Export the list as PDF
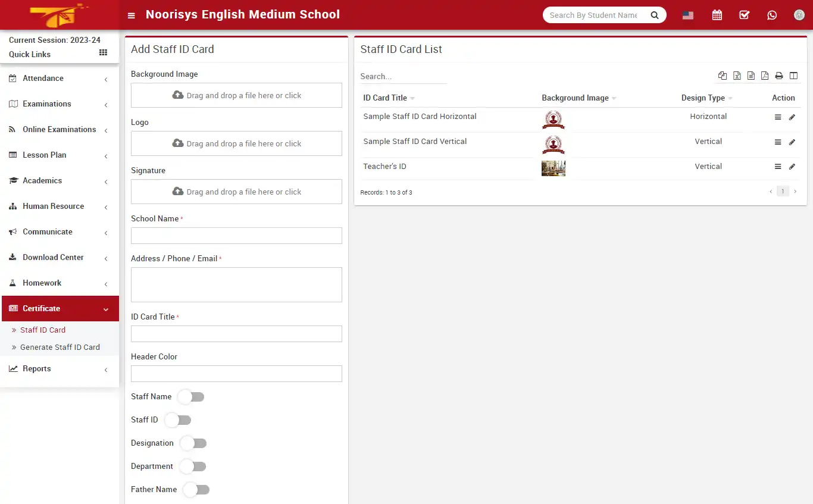 pyautogui.click(x=765, y=76)
